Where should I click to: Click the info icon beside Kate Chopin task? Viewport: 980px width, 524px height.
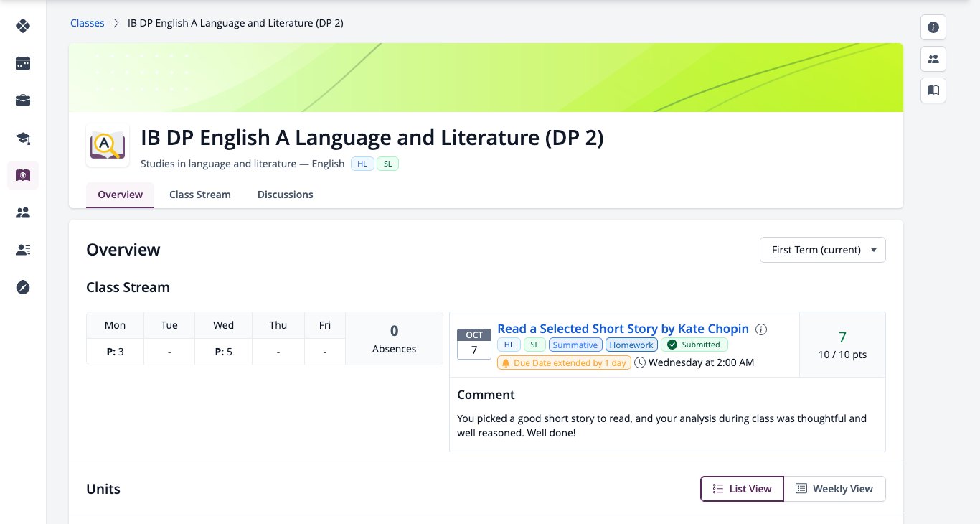pos(762,329)
